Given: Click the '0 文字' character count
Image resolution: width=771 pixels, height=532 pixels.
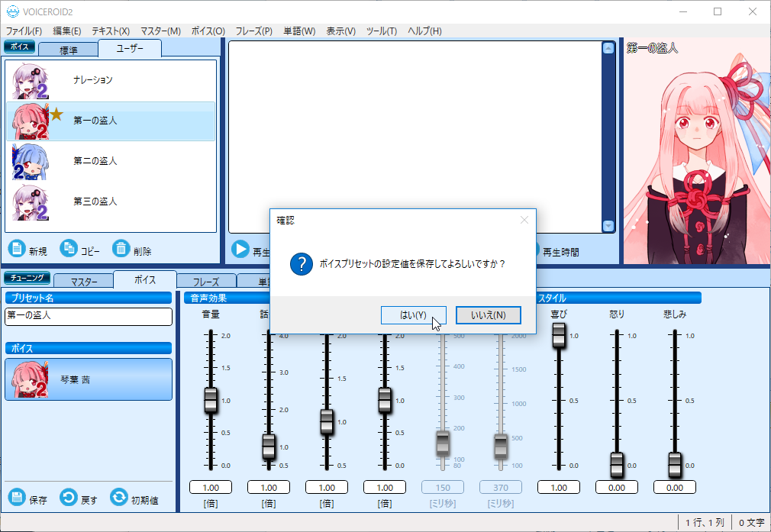Looking at the screenshot, I should point(751,523).
